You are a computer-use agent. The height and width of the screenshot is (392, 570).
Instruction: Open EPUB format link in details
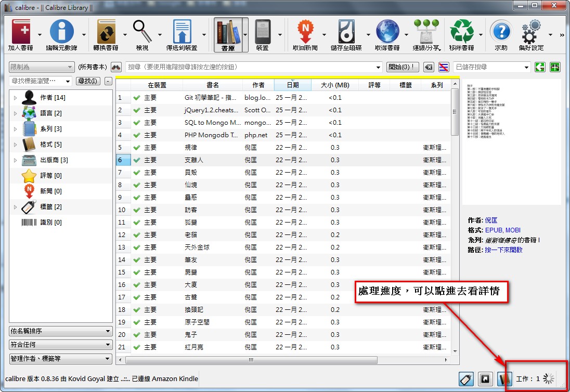(494, 230)
